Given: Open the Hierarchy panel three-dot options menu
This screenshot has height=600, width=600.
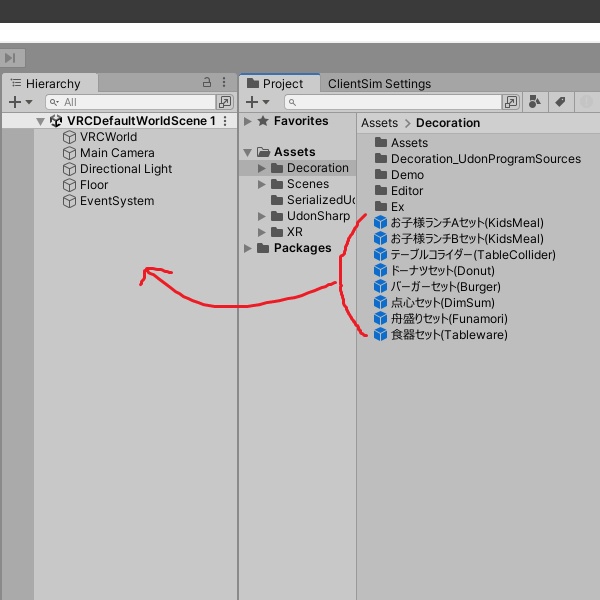Looking at the screenshot, I should (224, 82).
